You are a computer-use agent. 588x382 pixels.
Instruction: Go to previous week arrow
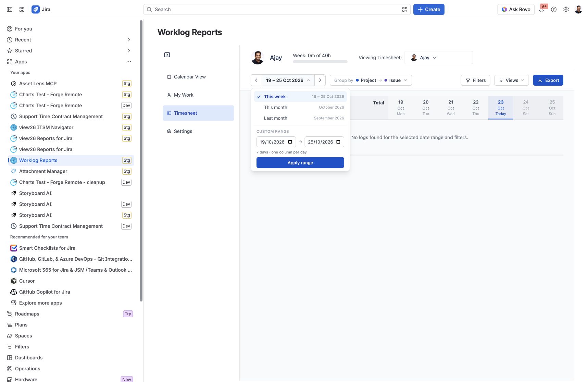[x=256, y=80]
